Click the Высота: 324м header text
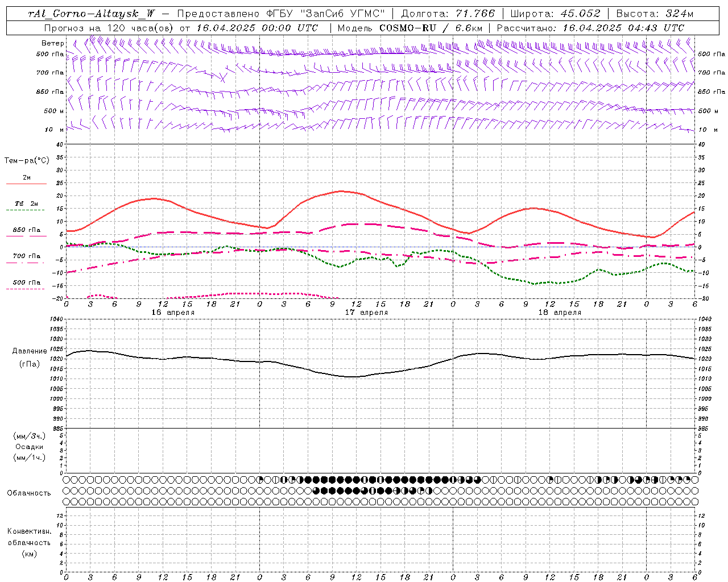The height and width of the screenshot is (582, 728). pyautogui.click(x=655, y=14)
